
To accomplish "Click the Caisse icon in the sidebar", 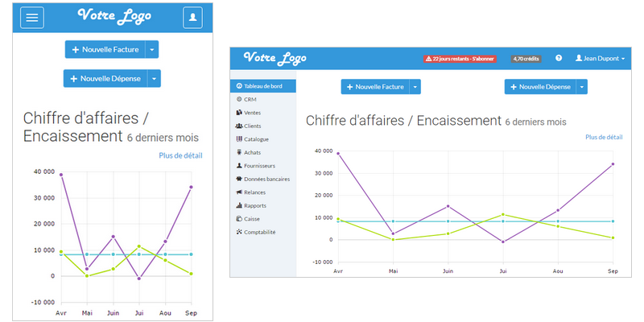I will point(239,219).
